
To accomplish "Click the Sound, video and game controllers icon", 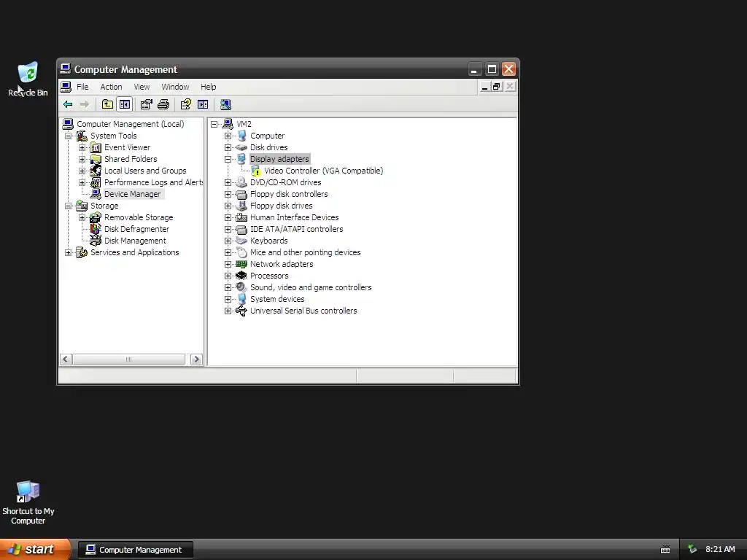I will (241, 287).
